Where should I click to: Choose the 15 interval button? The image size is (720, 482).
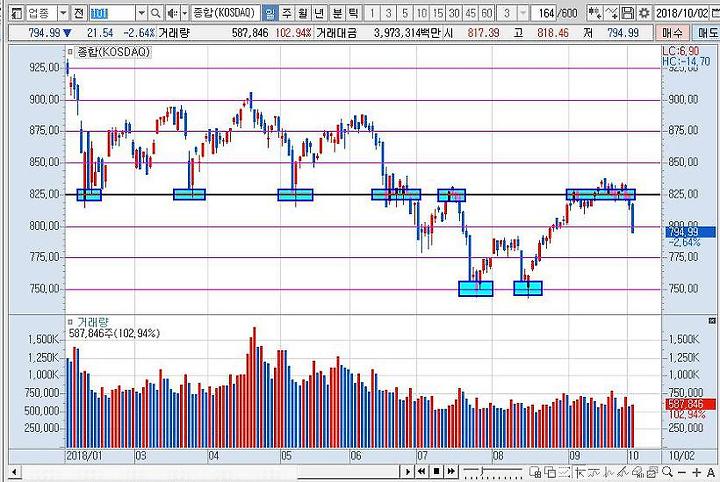click(x=438, y=13)
